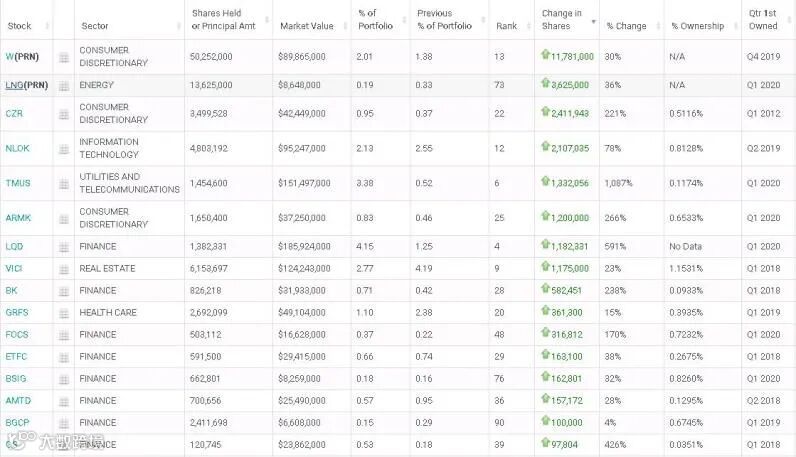This screenshot has height=457, width=796.
Task: Open the ETFC stock link
Action: [x=16, y=357]
